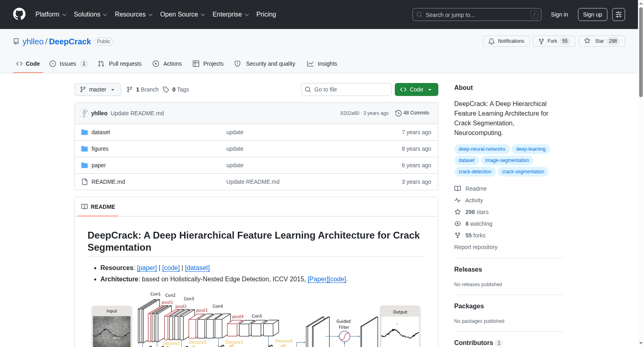The height and width of the screenshot is (347, 644).
Task: Click the branch icon next to 1 Branch
Action: tap(130, 89)
